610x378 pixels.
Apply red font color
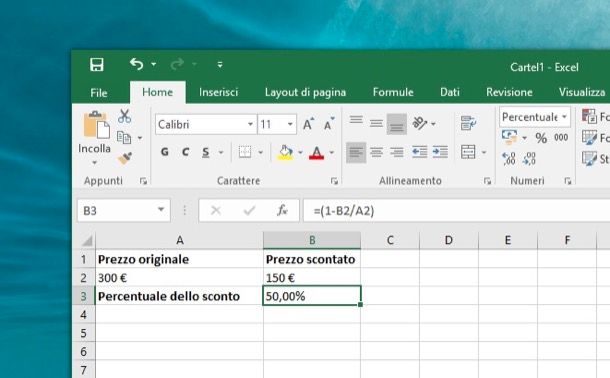[316, 152]
